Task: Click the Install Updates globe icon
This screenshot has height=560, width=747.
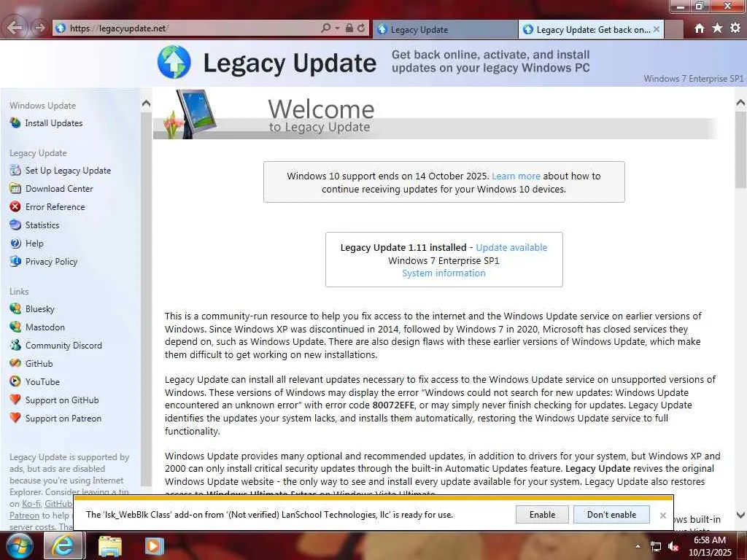Action: (15, 122)
